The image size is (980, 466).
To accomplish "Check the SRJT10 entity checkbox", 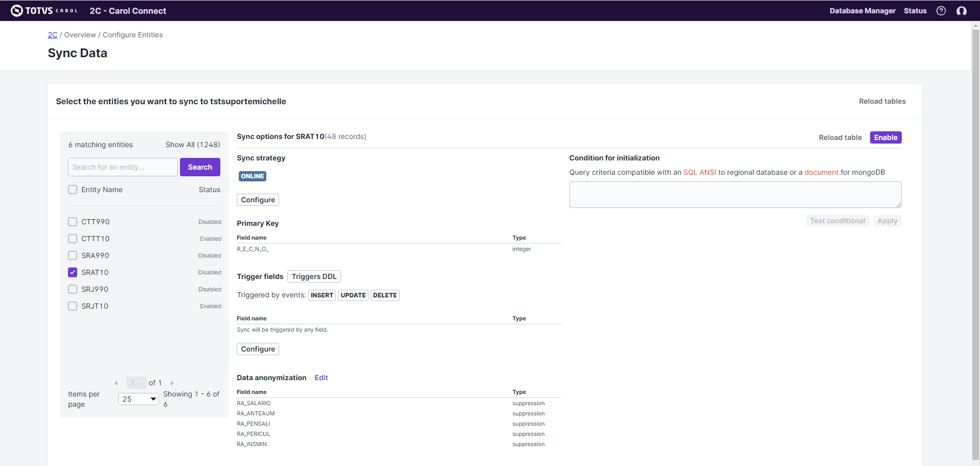I will 73,306.
